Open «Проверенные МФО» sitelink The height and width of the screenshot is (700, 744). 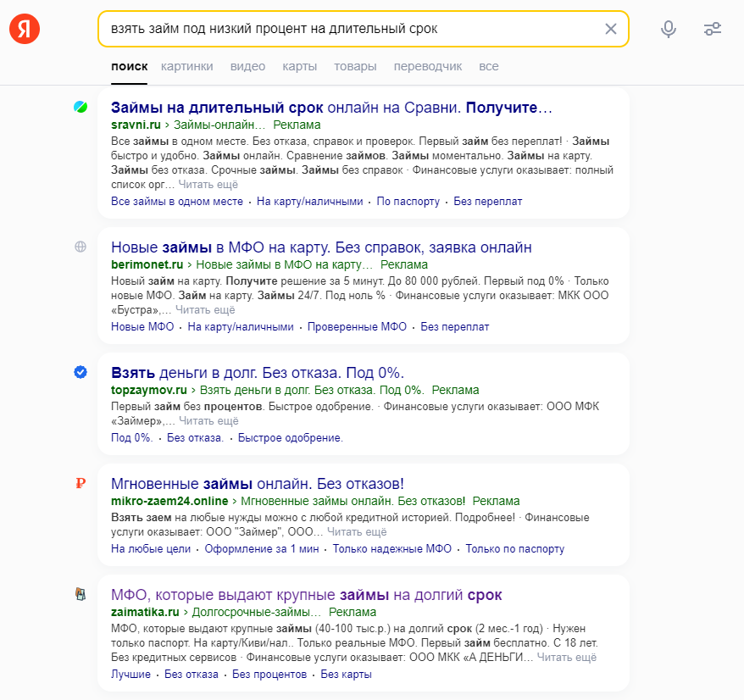coord(357,326)
